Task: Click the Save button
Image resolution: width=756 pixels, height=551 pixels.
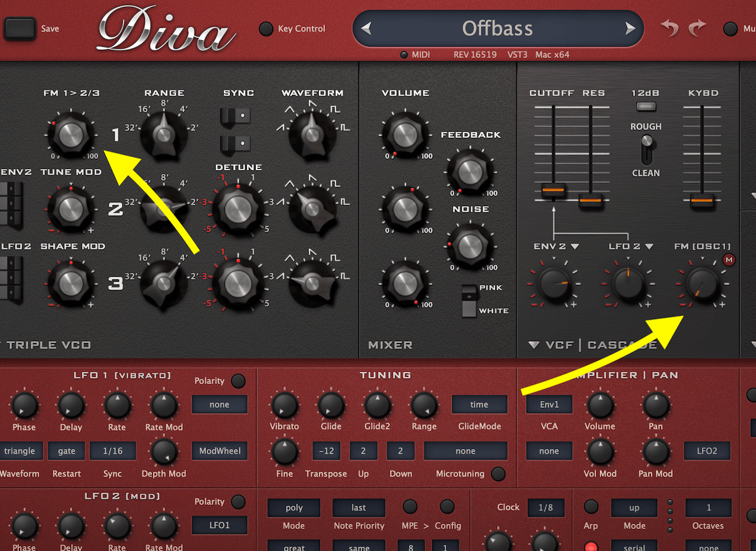Action: tap(20, 28)
